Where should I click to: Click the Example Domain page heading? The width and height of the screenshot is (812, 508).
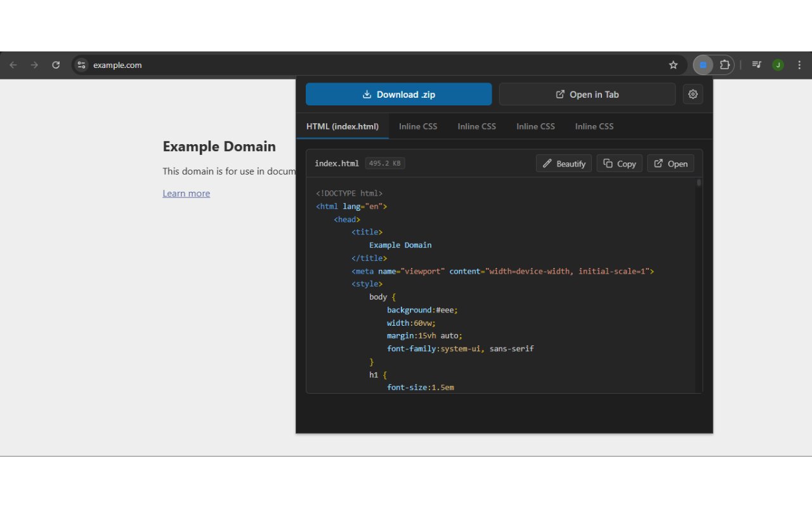(x=219, y=146)
